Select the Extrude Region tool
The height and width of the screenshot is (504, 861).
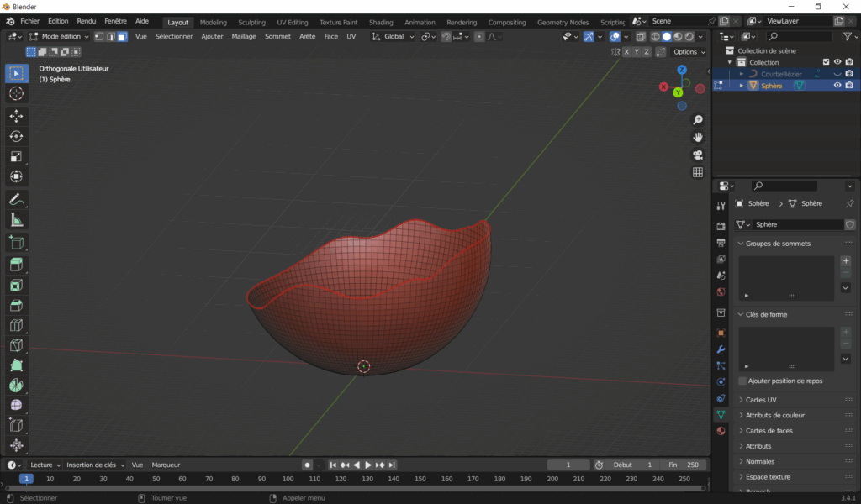point(17,265)
